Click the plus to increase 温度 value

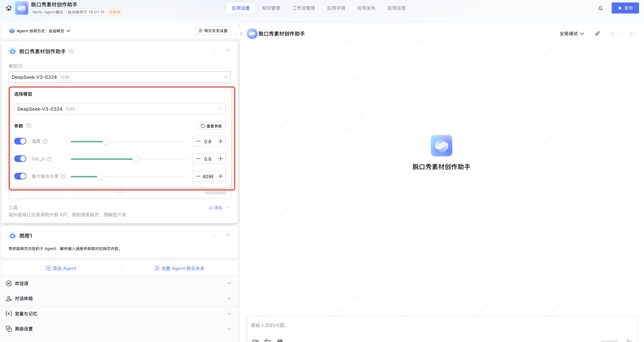(220, 141)
